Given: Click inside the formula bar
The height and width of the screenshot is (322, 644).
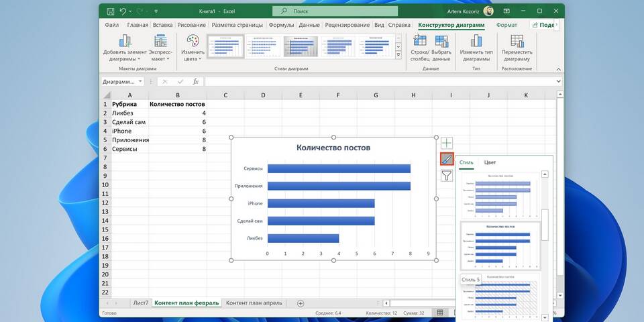Looking at the screenshot, I should click(x=380, y=82).
